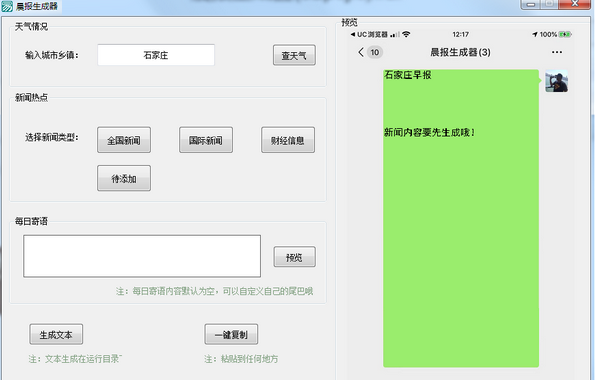The image size is (595, 380).
Task: Focus the city input field containing 石家庄
Action: [156, 55]
